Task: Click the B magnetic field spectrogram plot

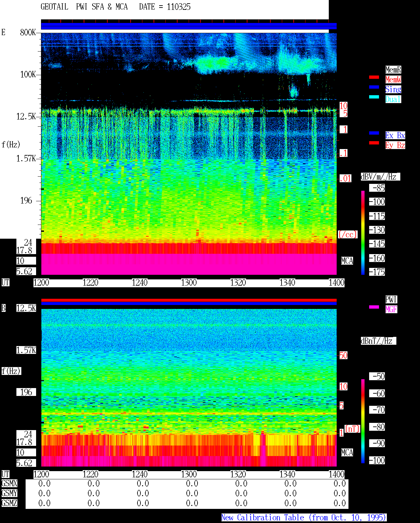Action: (x=189, y=388)
